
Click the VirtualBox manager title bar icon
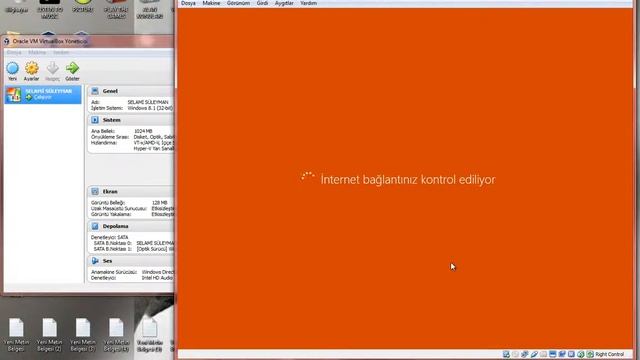7,41
